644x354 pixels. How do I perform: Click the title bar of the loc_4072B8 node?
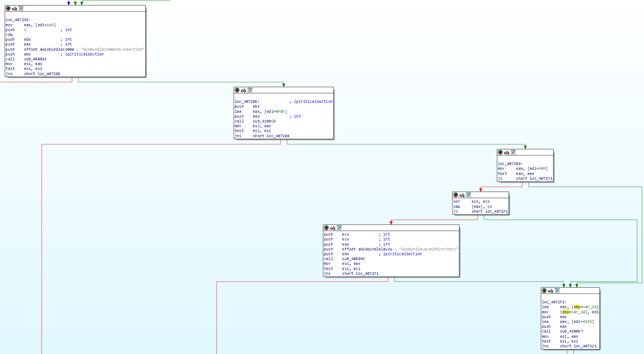533,152
